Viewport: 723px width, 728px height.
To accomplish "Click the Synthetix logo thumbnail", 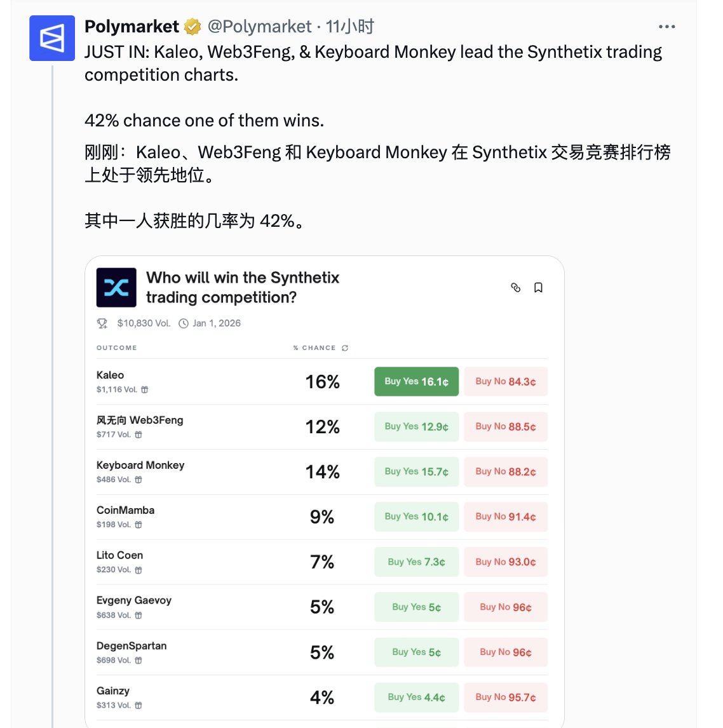I will (116, 288).
